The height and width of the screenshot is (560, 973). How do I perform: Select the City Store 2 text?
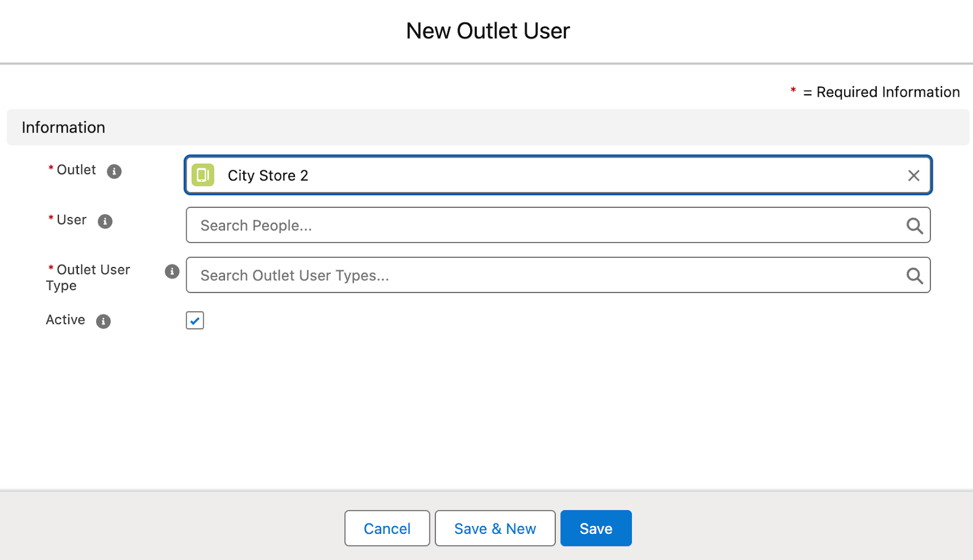268,175
